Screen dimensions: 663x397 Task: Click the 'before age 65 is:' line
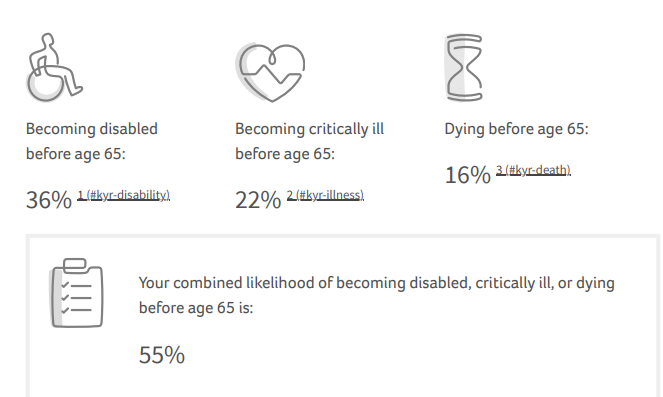(196, 308)
